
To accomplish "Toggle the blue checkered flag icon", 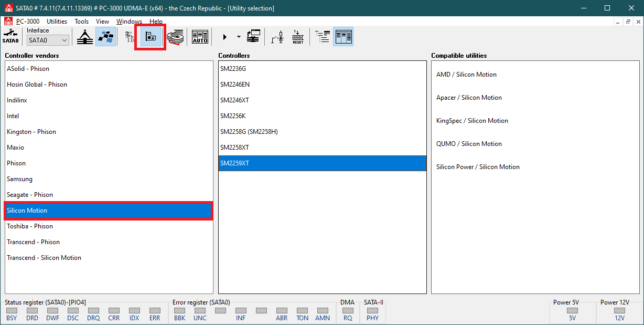I will (106, 37).
